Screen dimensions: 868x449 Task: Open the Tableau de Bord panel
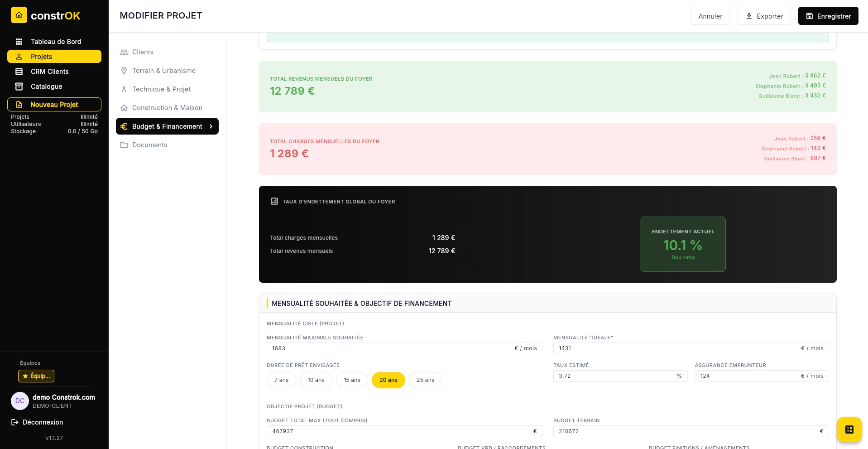tap(56, 41)
